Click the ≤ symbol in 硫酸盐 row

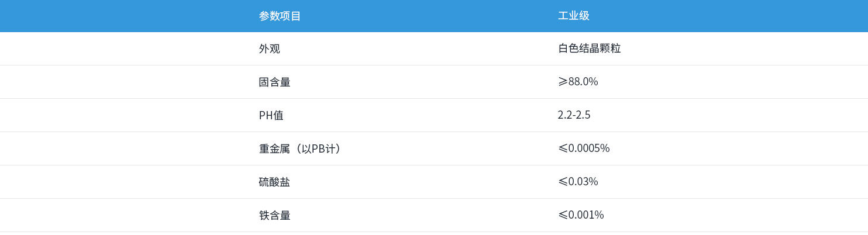click(x=563, y=182)
